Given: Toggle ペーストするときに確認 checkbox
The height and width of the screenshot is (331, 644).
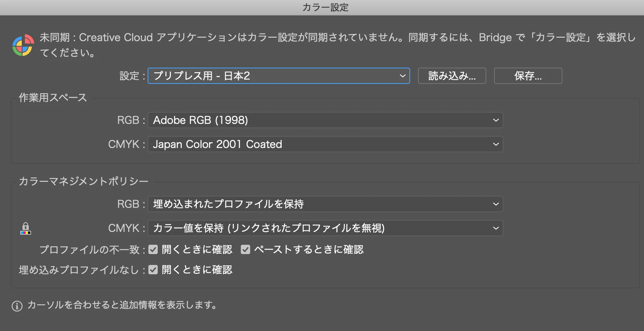Looking at the screenshot, I should pyautogui.click(x=245, y=249).
